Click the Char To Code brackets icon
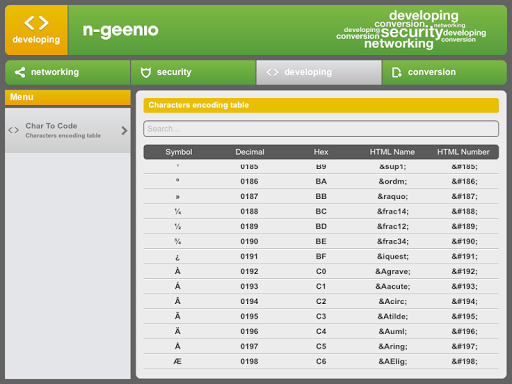The height and width of the screenshot is (384, 512). pos(13,130)
